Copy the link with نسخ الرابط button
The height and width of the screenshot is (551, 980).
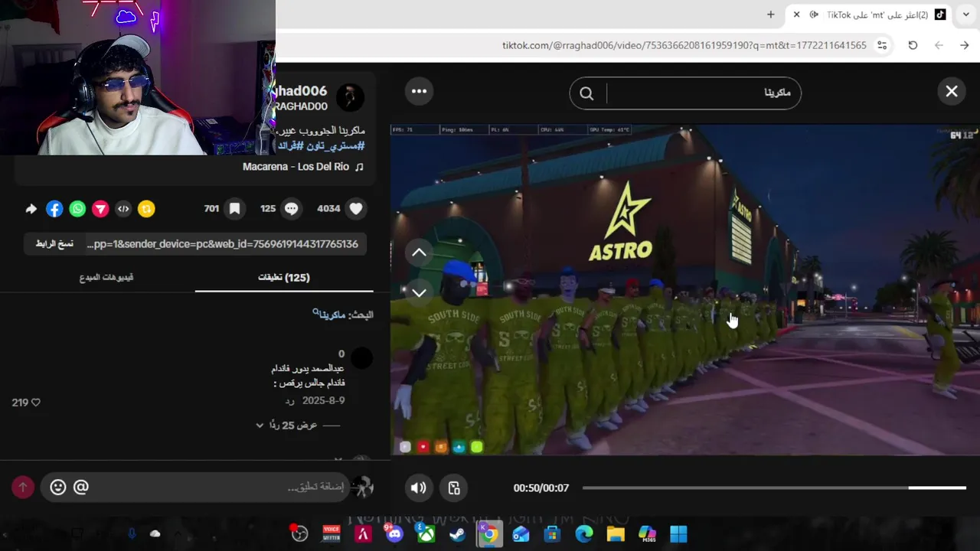tap(54, 243)
